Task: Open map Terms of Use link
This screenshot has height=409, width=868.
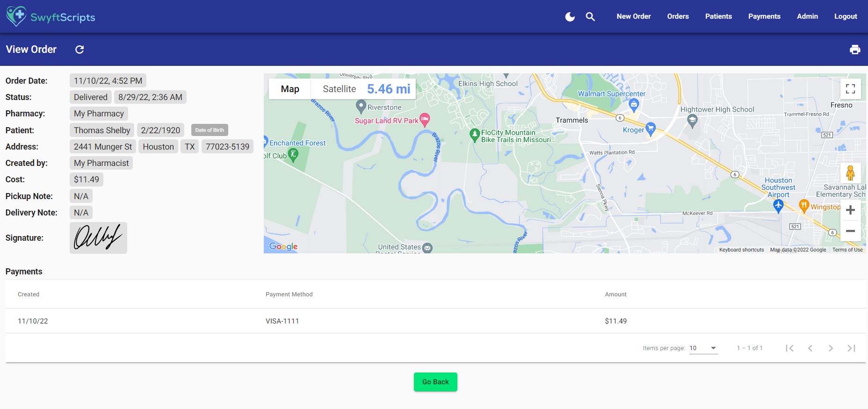Action: point(847,250)
